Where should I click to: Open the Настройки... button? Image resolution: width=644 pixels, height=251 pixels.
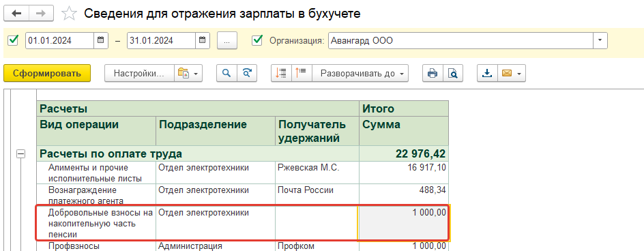point(138,74)
